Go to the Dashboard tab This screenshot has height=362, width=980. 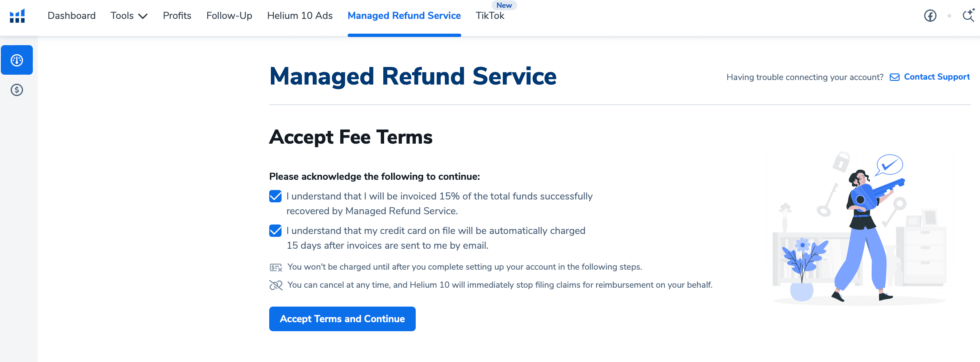click(71, 16)
